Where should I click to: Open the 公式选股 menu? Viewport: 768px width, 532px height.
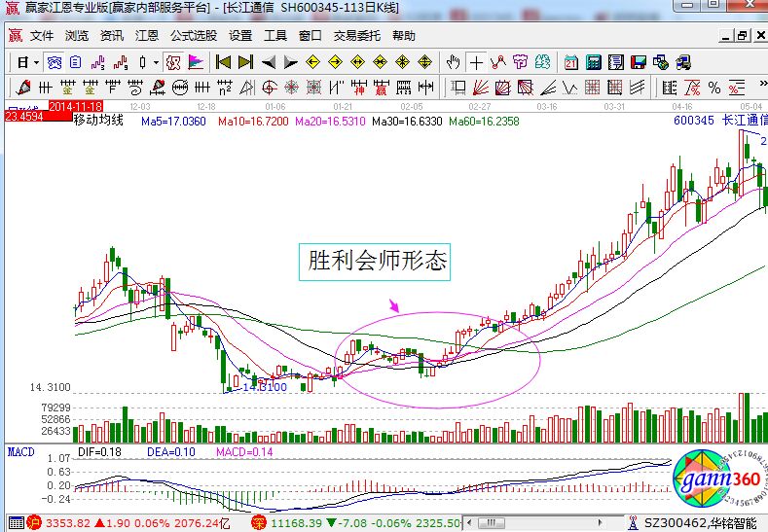pyautogui.click(x=194, y=35)
